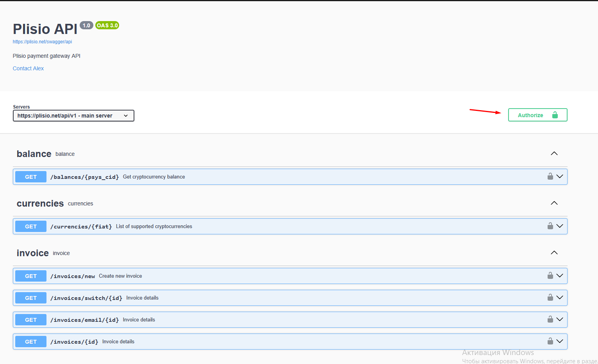Expand the /balances/{psys_cid} operation arrow
This screenshot has height=364, width=598.
point(560,177)
